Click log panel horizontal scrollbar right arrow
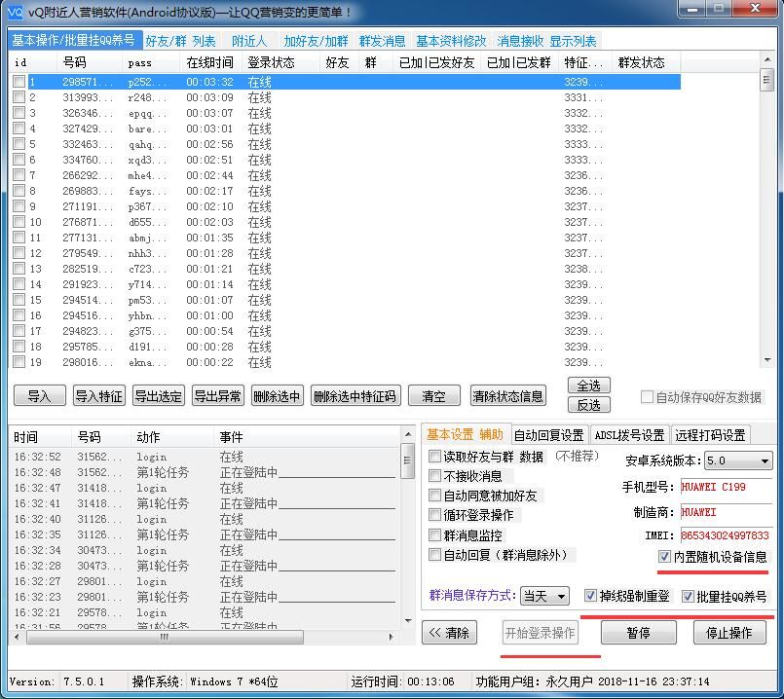Viewport: 784px width, 699px height. tap(391, 637)
